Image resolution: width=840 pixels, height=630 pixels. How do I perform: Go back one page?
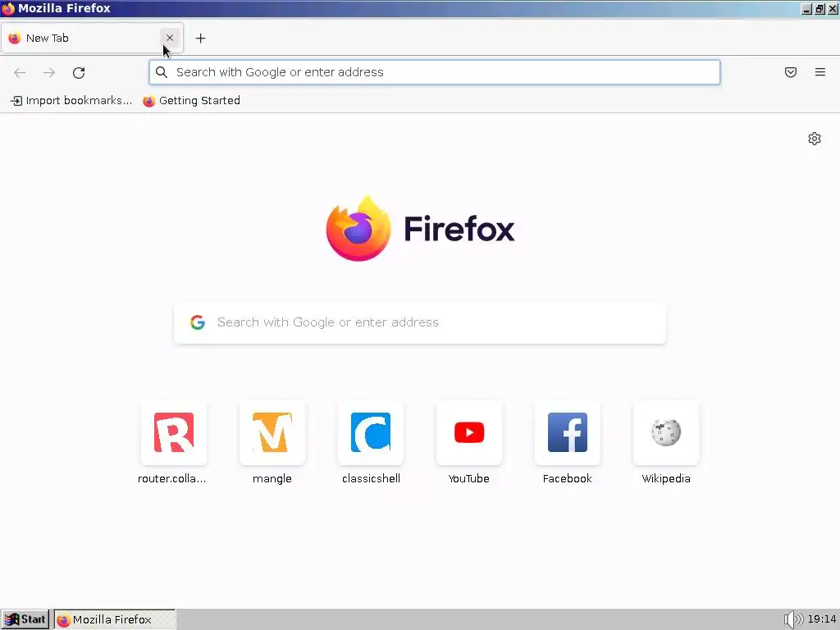click(20, 72)
